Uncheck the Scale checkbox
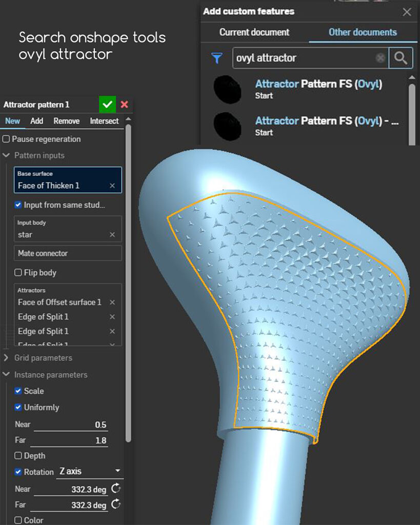Screen dimensions: 420x525 pos(18,391)
